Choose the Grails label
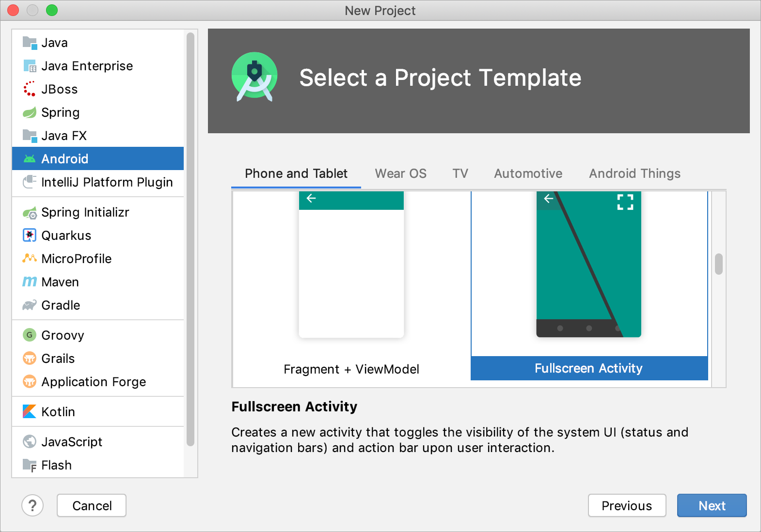 click(58, 359)
